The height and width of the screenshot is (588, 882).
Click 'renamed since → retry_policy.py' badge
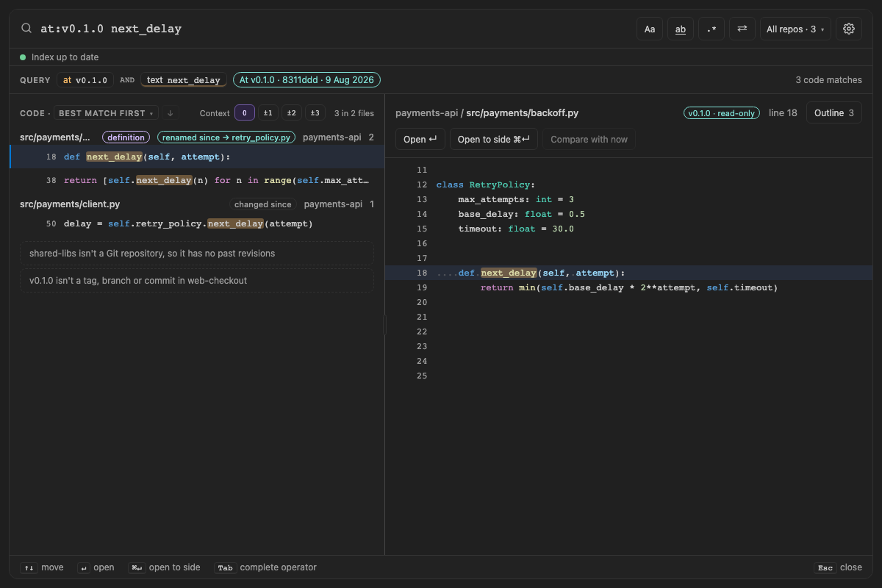click(226, 137)
